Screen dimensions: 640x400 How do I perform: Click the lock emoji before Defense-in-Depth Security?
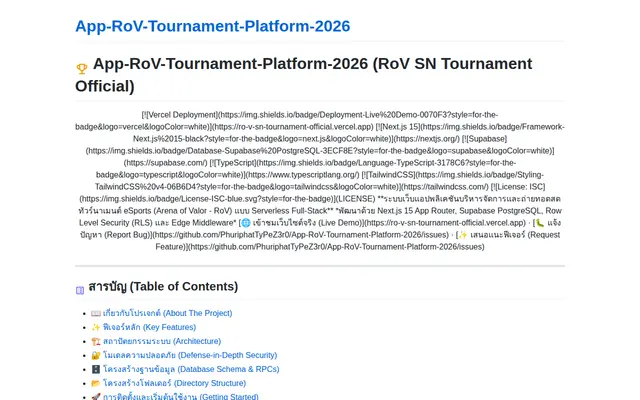click(x=96, y=356)
